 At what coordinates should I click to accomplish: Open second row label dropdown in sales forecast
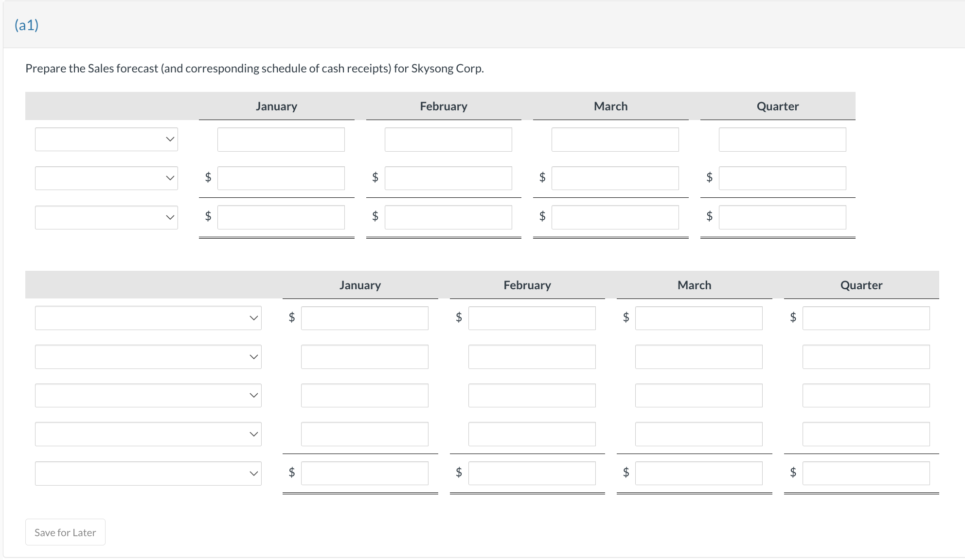tap(106, 178)
